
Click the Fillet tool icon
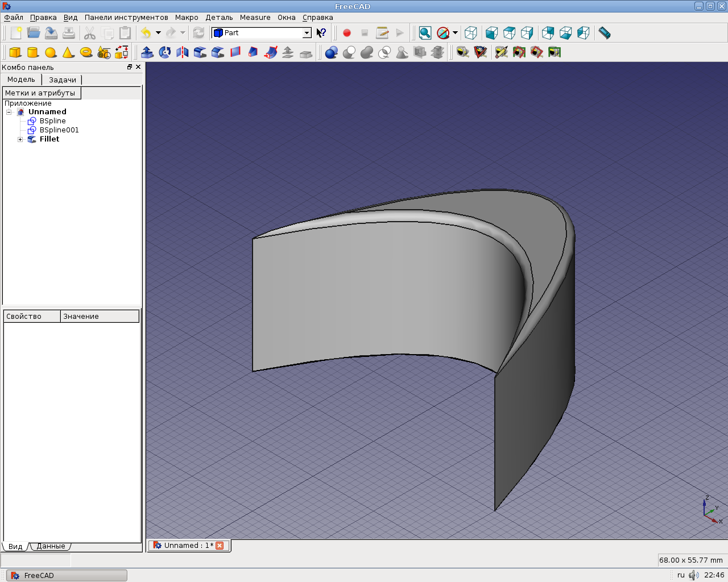point(200,52)
